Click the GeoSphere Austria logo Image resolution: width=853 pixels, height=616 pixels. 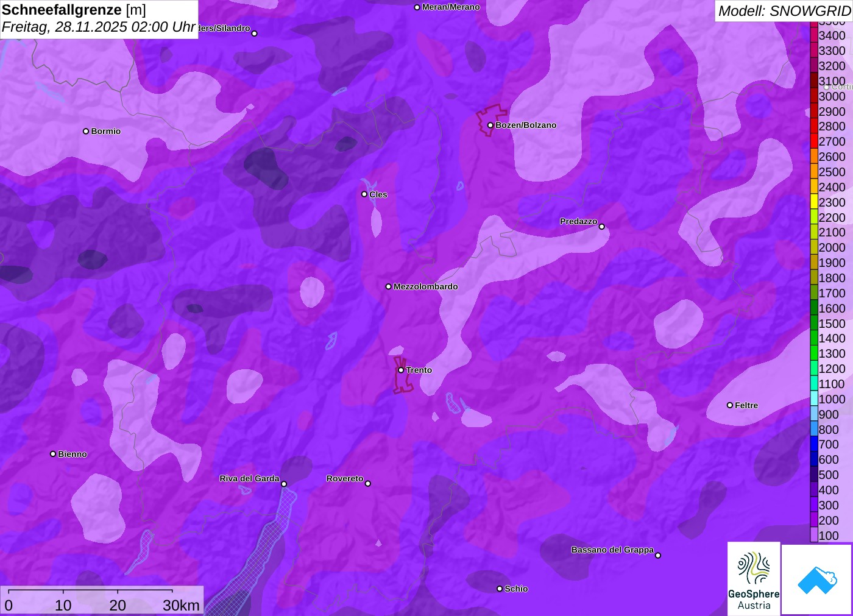point(754,579)
